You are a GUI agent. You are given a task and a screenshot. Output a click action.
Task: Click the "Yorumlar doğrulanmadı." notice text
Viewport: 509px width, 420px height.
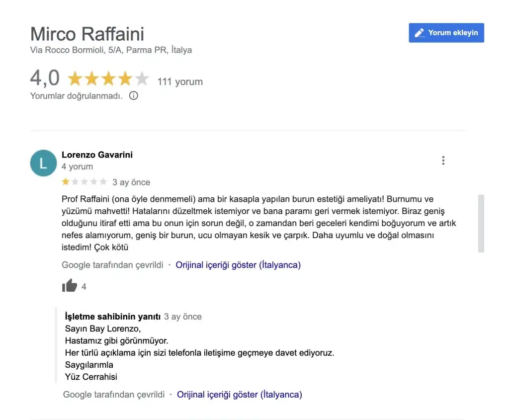(76, 96)
